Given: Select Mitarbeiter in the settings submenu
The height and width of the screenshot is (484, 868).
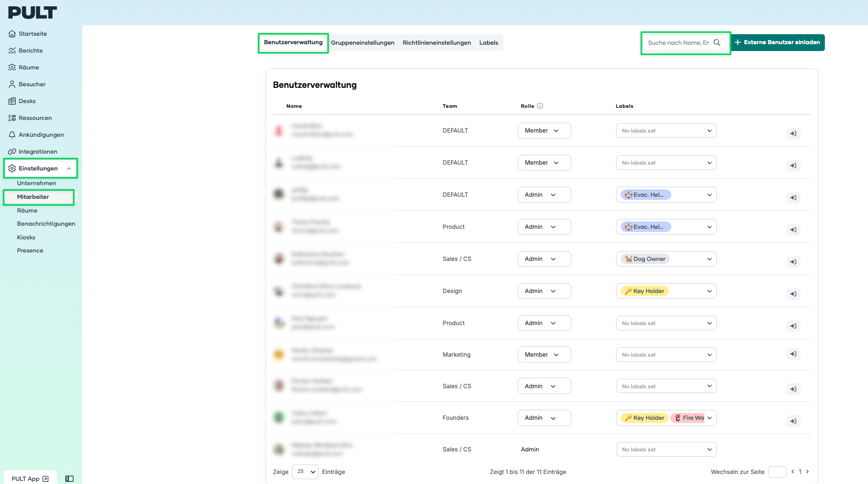Looking at the screenshot, I should [x=33, y=197].
